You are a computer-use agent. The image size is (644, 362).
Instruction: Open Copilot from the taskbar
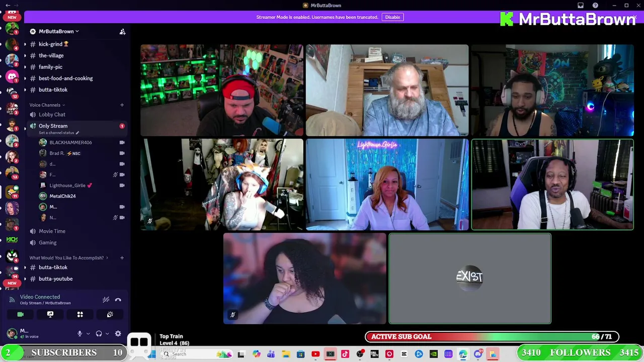click(x=256, y=354)
